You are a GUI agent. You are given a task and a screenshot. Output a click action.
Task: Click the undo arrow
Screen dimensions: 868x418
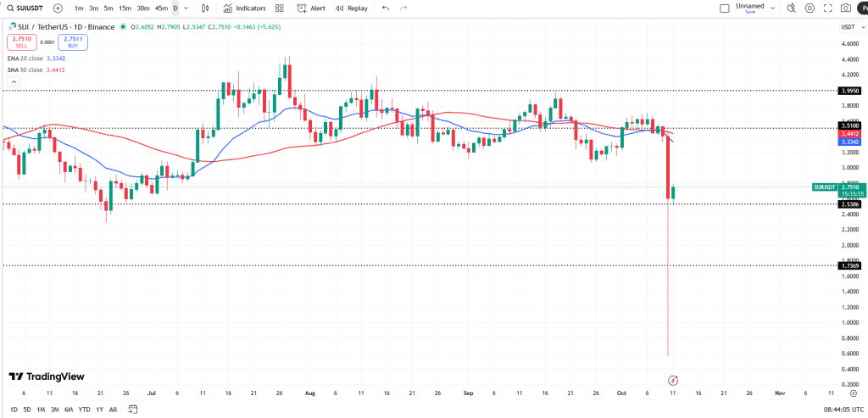point(386,8)
